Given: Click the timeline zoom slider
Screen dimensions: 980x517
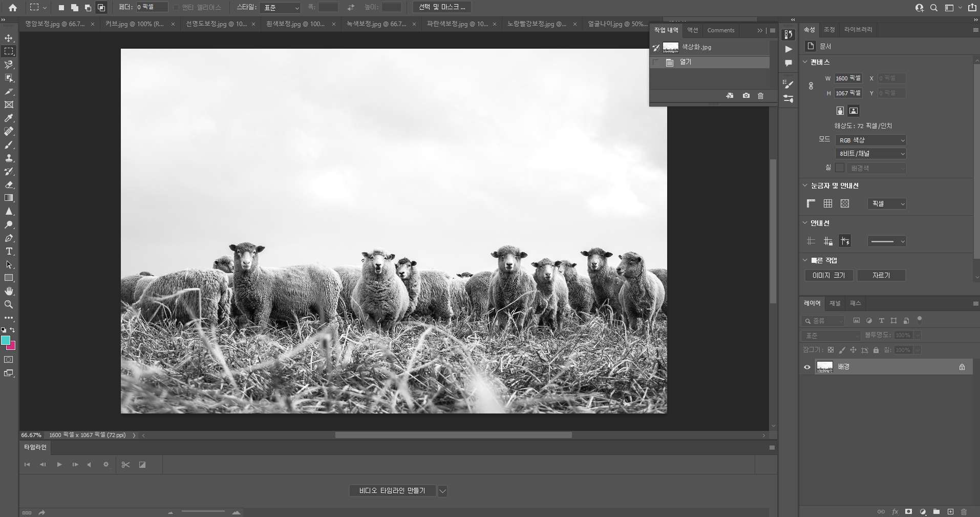Looking at the screenshot, I should tap(203, 511).
